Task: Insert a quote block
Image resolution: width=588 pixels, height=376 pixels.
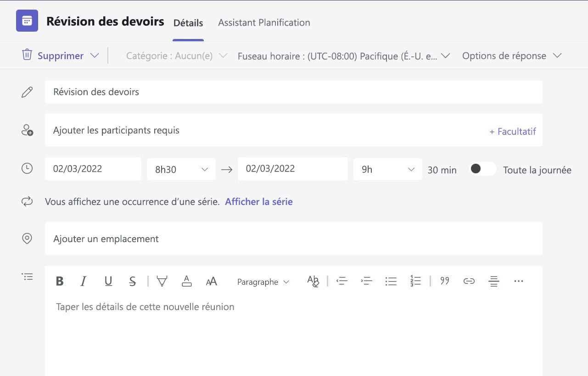Action: [444, 281]
